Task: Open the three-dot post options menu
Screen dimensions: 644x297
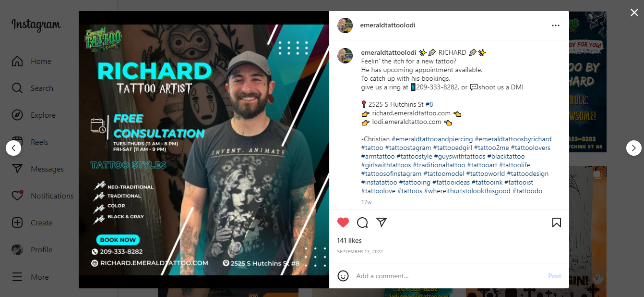Action: coord(556,25)
